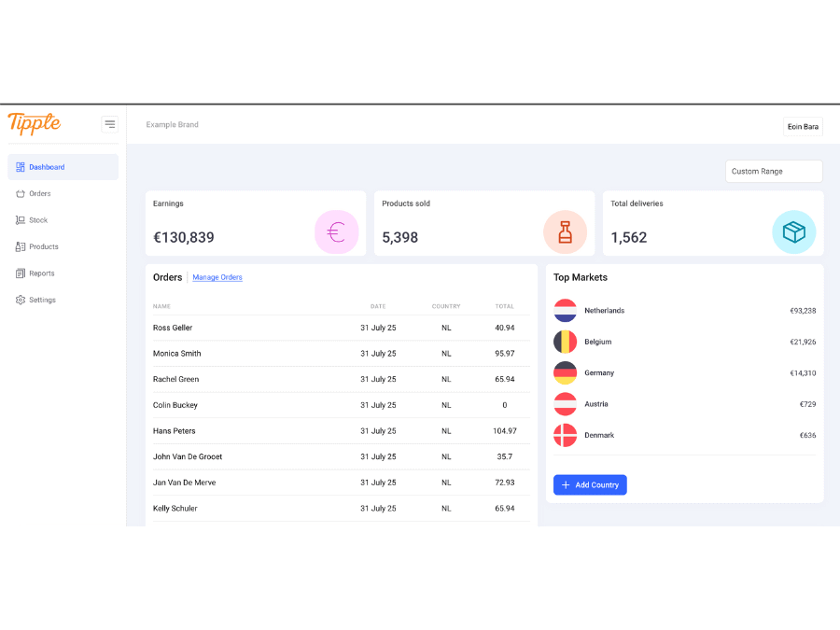Viewport: 840px width, 630px height.
Task: Select the Hans Peters order name
Action: (x=175, y=431)
